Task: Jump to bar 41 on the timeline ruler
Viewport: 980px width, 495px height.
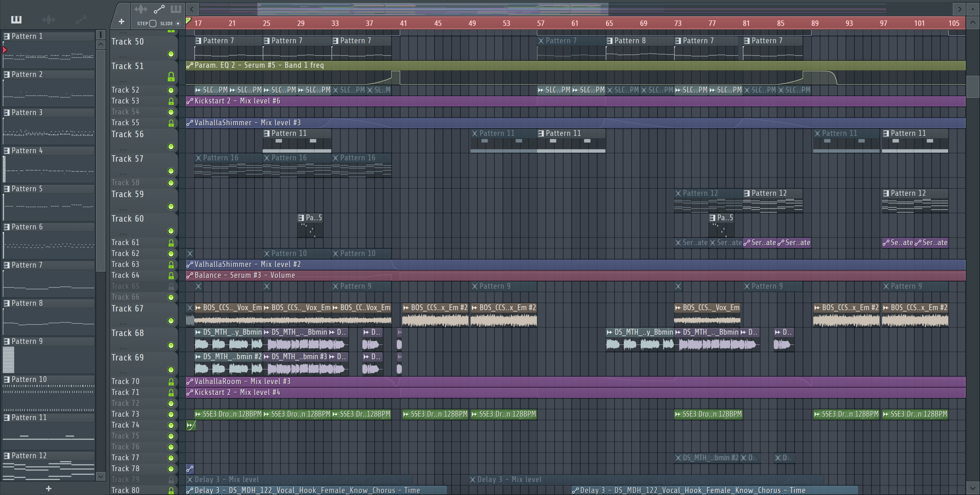Action: (403, 23)
